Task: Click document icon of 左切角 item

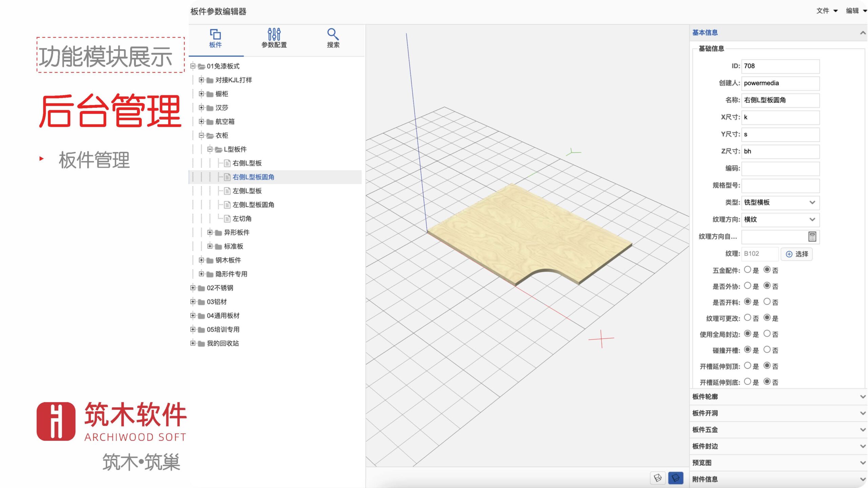Action: click(x=227, y=219)
